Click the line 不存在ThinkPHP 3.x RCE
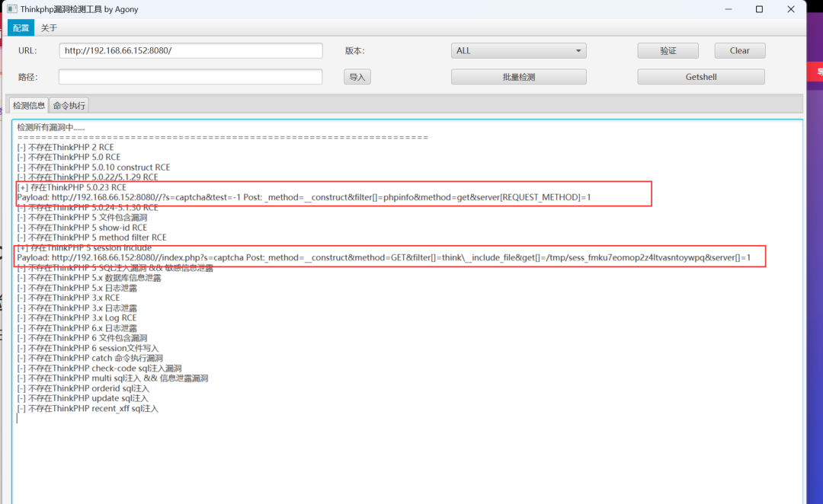 (69, 298)
